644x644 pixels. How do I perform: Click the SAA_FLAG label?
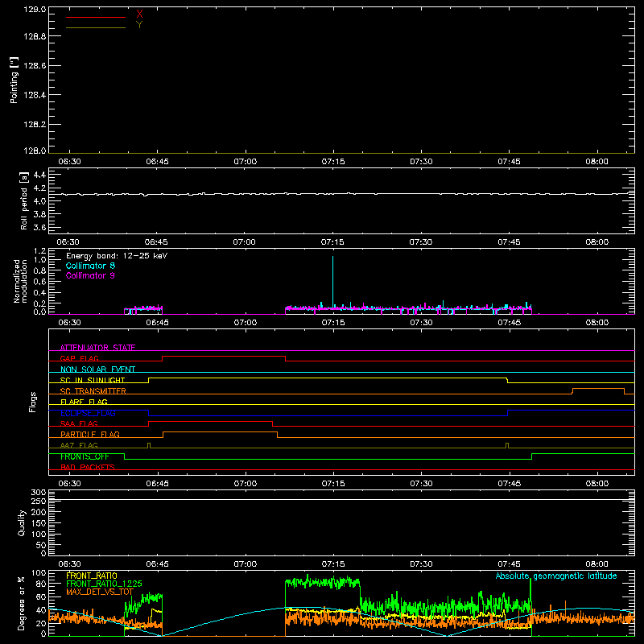[79, 423]
